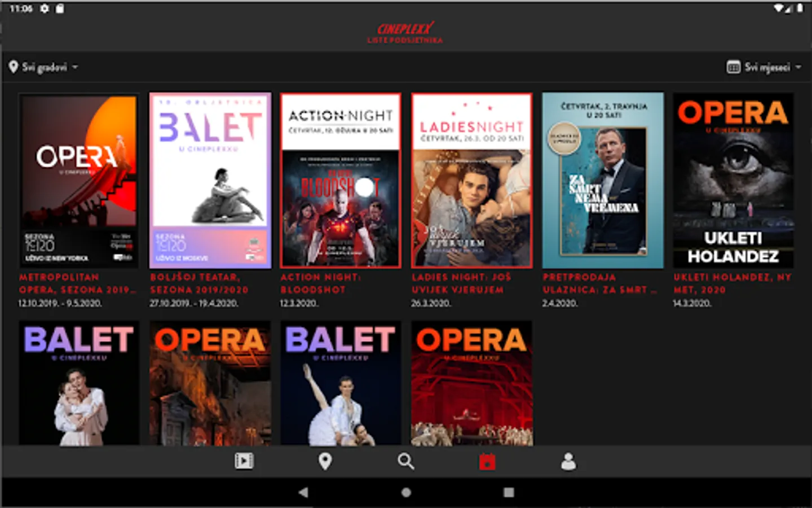This screenshot has height=508, width=812.
Task: Click title Metropolitan Opera, Sezona 2019
Action: (x=77, y=283)
